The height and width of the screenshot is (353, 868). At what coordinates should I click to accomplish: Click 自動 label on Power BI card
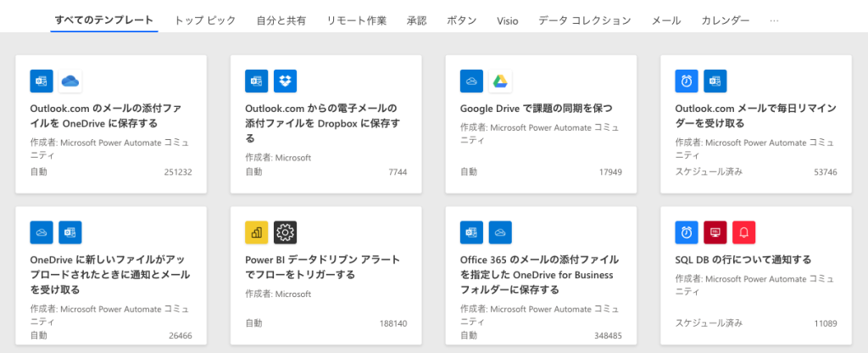[253, 323]
